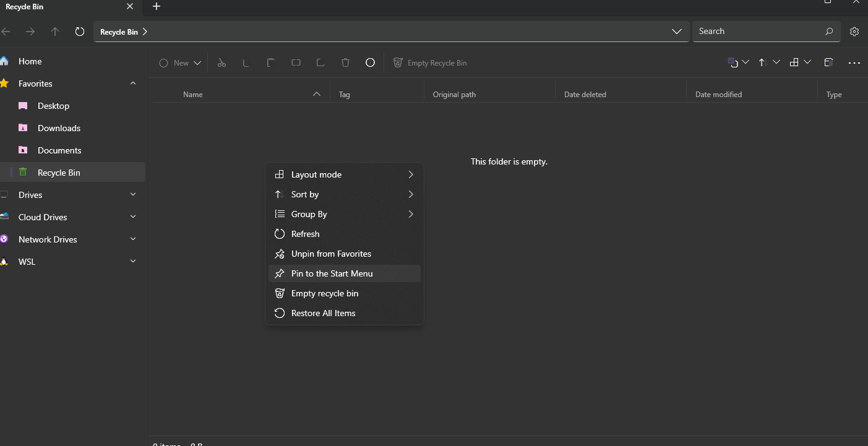Click the Copy icon in the toolbar

[x=246, y=62]
